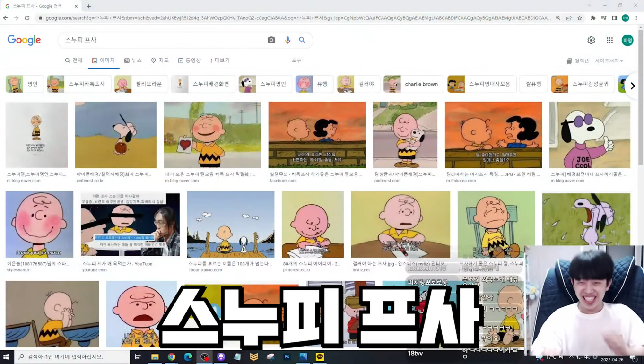Click the Google logo
Screen dimensions: 644x364
(24, 40)
